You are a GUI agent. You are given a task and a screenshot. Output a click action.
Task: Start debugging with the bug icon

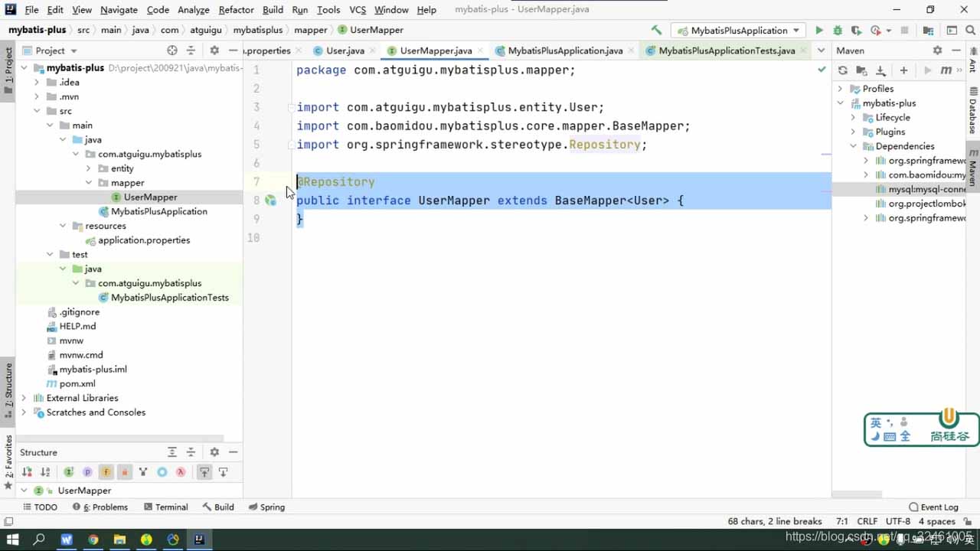click(838, 31)
